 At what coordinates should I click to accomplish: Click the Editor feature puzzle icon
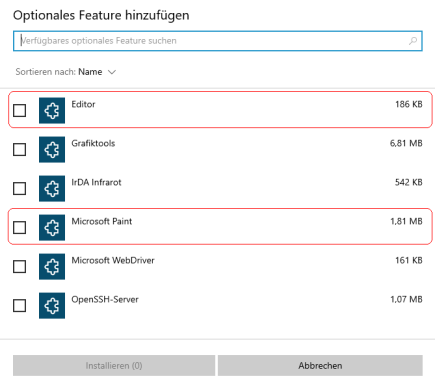point(52,110)
